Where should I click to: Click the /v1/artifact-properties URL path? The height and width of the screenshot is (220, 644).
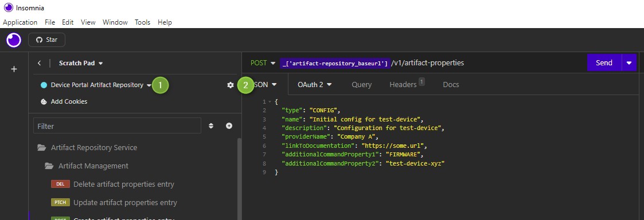coord(427,63)
